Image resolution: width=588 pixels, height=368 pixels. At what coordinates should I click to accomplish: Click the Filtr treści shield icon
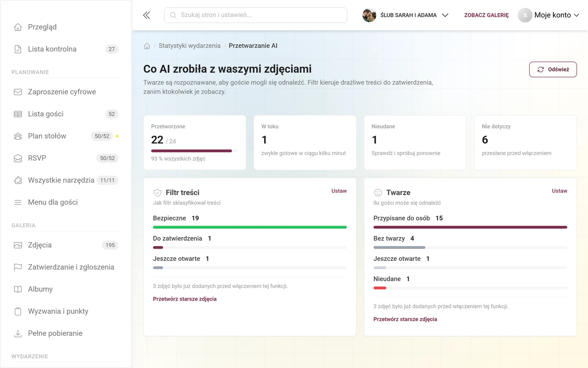click(158, 193)
